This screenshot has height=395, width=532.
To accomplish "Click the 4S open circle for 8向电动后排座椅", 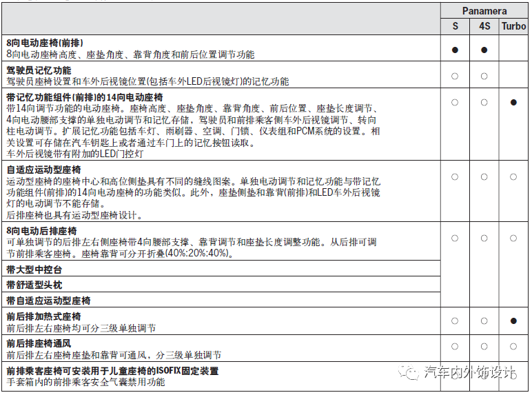I will pos(484,239).
